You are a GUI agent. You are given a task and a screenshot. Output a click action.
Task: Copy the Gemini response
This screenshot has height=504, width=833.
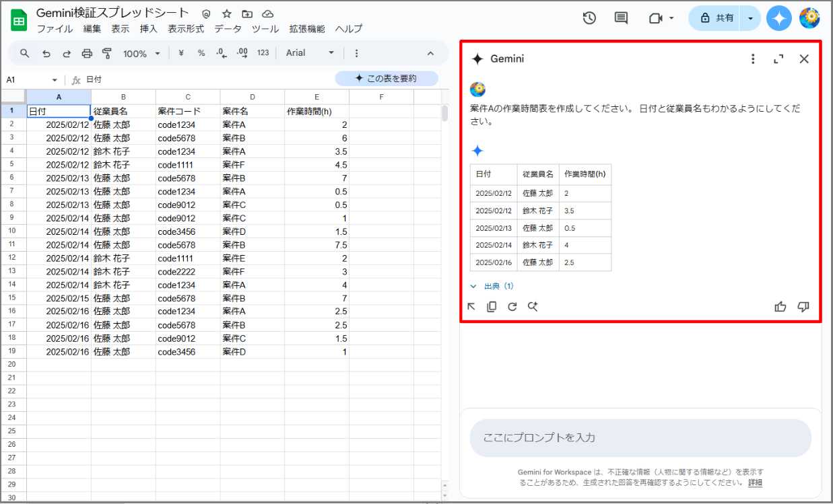(492, 307)
